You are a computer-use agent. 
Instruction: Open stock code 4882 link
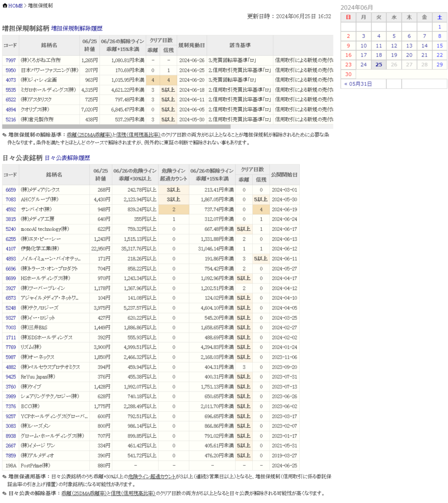click(x=11, y=367)
